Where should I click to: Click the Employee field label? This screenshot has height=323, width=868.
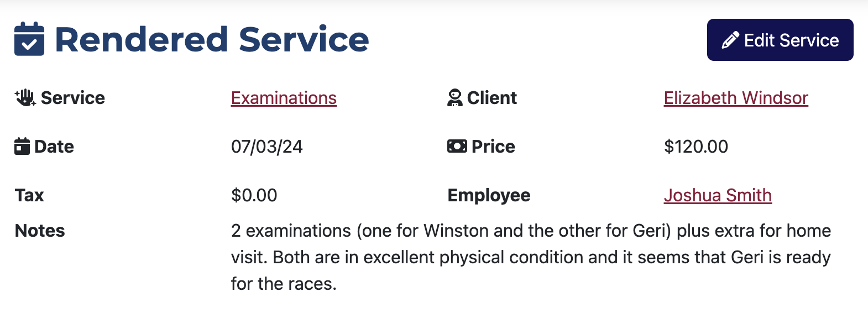(x=489, y=195)
